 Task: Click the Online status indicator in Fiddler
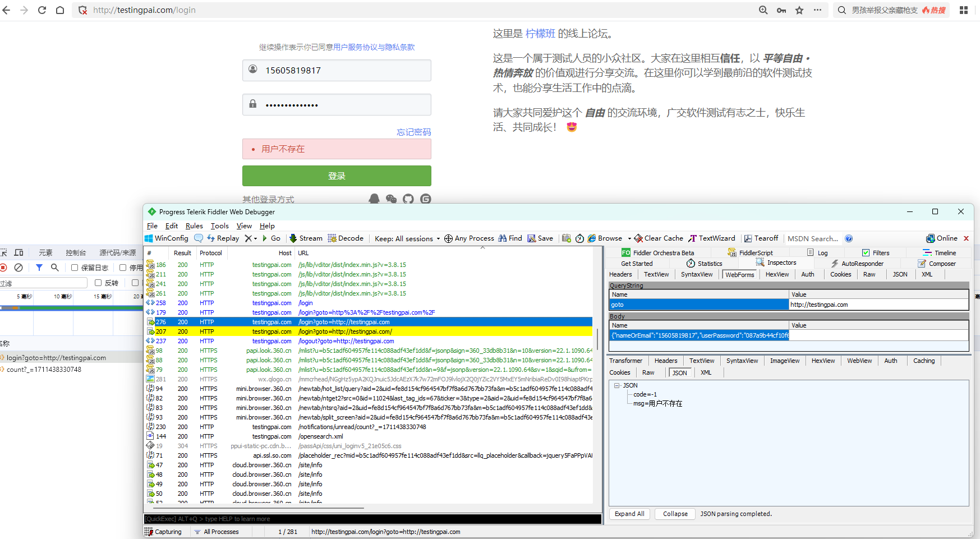pyautogui.click(x=942, y=238)
